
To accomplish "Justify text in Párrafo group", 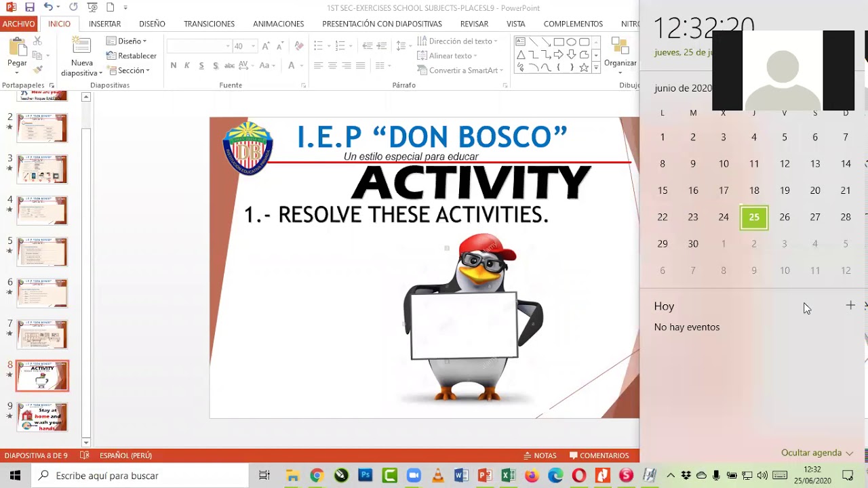I will point(361,66).
